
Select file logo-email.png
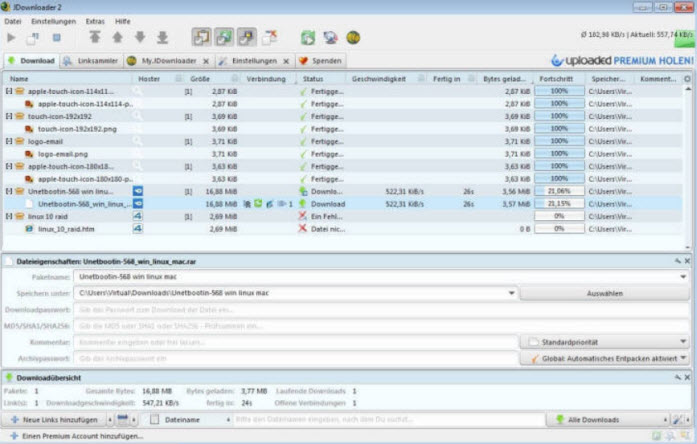pyautogui.click(x=63, y=154)
